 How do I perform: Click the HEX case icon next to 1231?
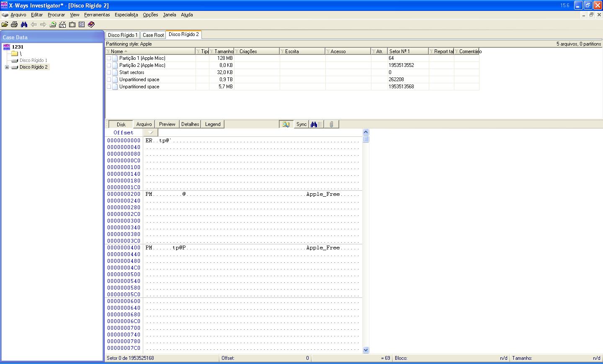click(7, 47)
